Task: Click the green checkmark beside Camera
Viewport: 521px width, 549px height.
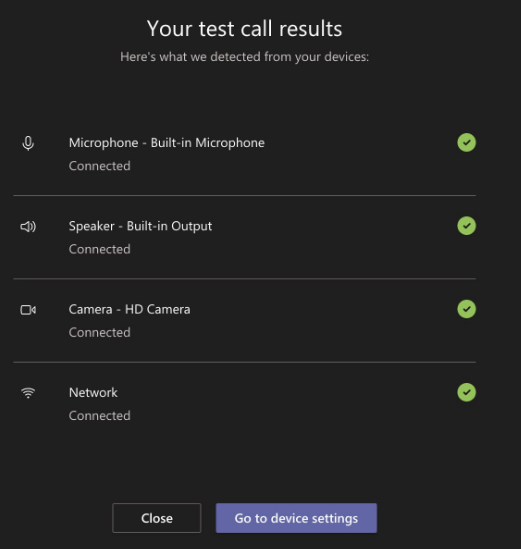Action: pos(466,309)
